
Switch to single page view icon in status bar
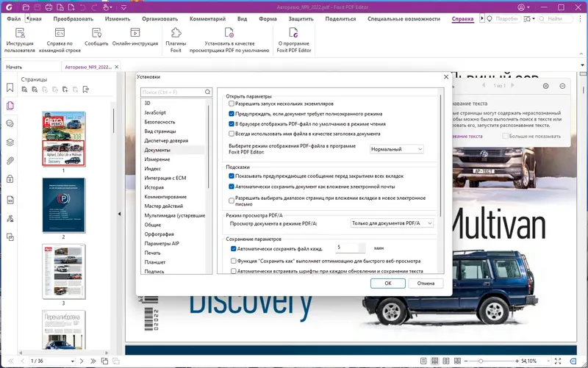tap(423, 361)
